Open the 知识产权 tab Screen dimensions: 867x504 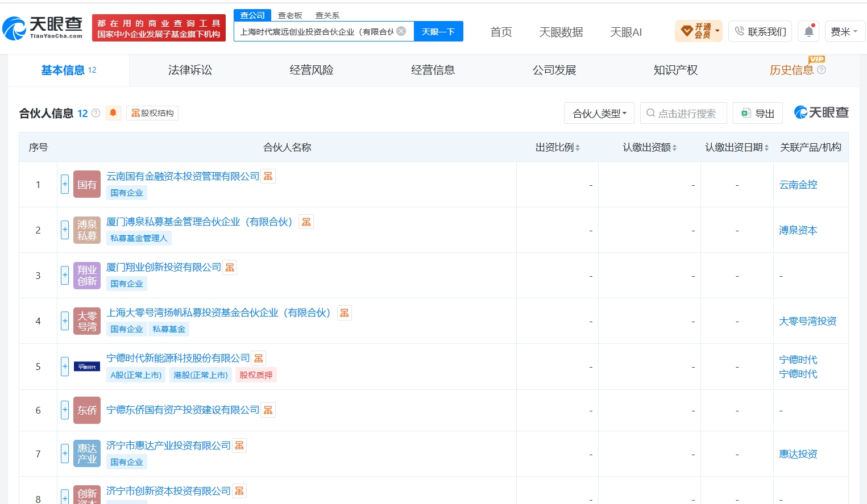coord(675,70)
